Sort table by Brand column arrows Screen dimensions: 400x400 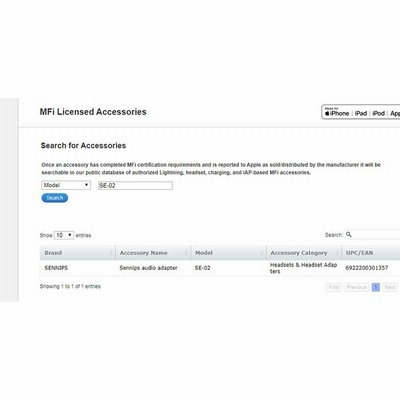pyautogui.click(x=111, y=253)
